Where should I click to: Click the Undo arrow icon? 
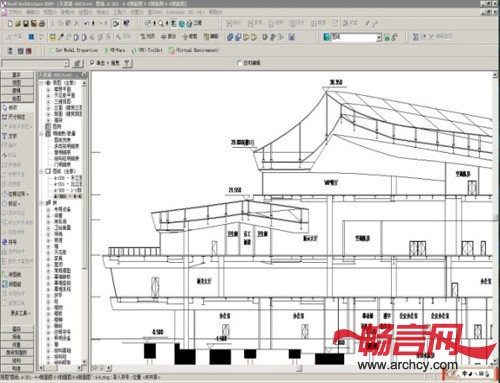86,24
